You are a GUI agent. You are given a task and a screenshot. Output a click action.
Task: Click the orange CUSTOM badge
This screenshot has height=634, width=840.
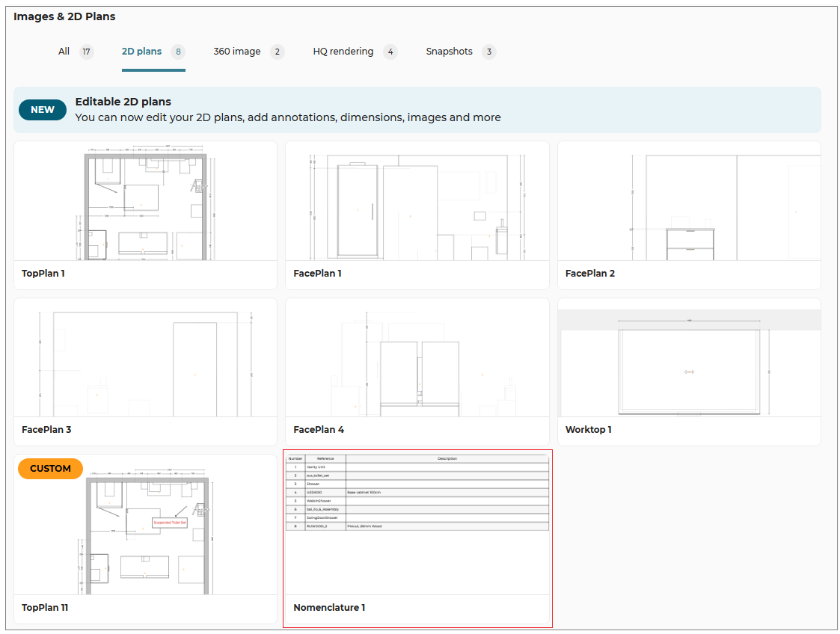coord(50,469)
